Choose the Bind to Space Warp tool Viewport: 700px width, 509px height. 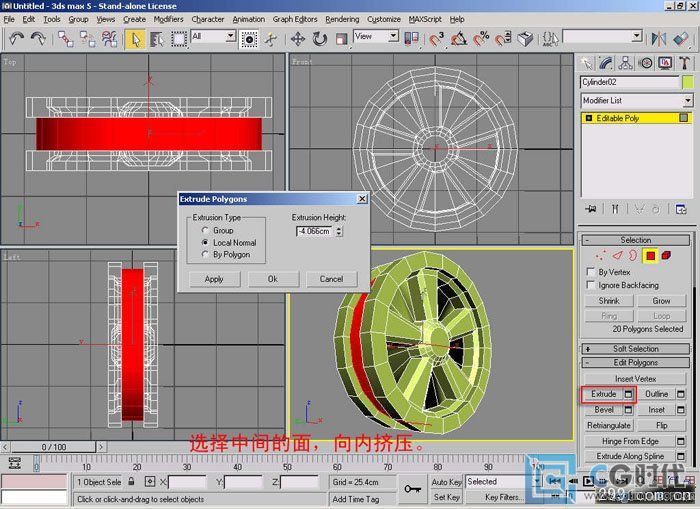109,39
